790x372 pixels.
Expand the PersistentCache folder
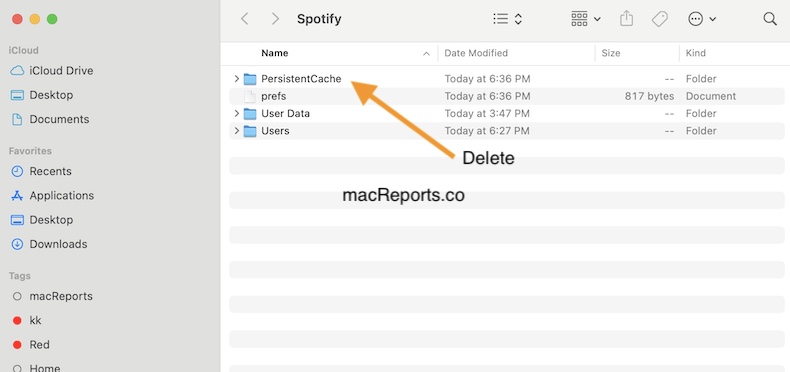tap(236, 79)
